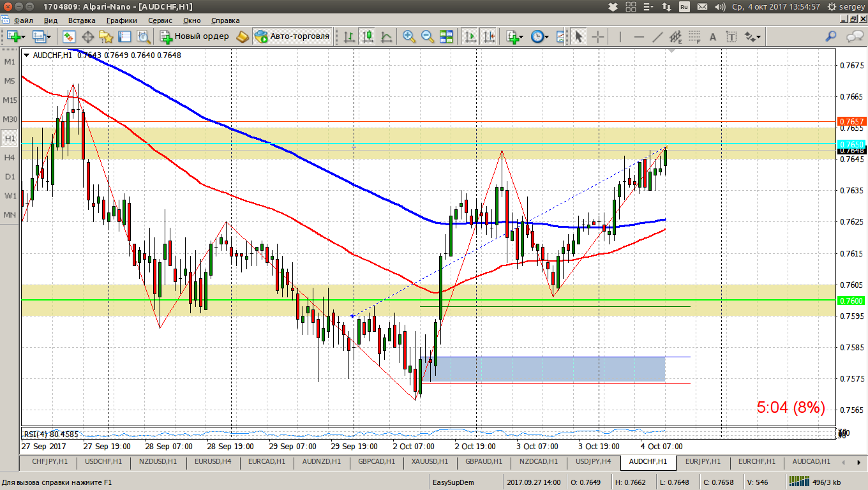Select the text label tool
The height and width of the screenshot is (490, 868).
tap(731, 36)
